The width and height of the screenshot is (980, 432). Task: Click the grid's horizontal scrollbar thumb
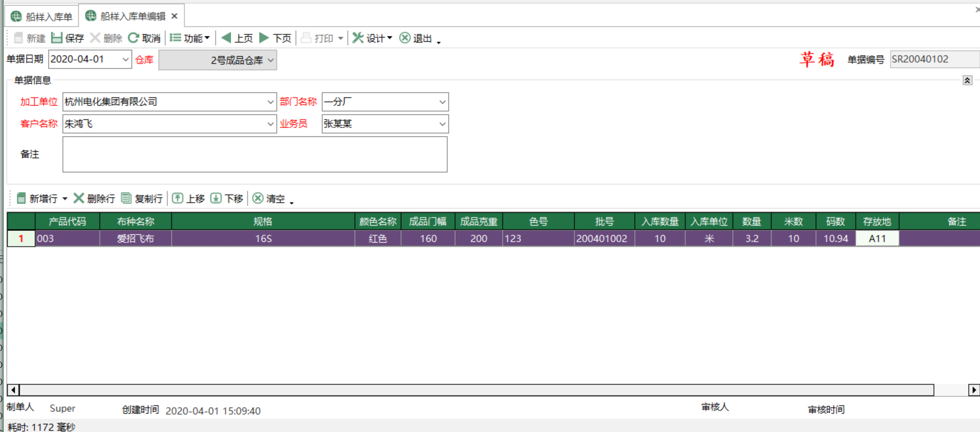477,390
